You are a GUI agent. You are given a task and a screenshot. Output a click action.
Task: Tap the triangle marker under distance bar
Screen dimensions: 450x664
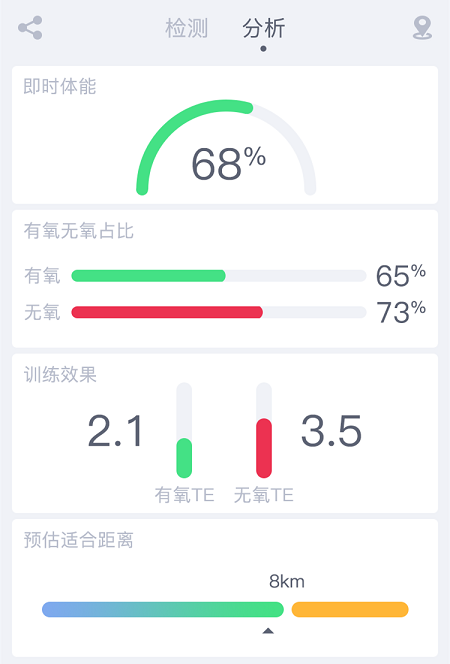pos(268,631)
